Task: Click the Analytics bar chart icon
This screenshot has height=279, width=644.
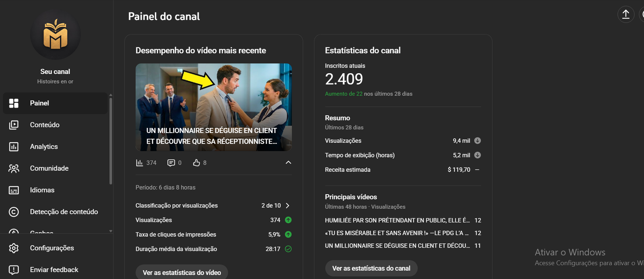Action: pyautogui.click(x=14, y=147)
